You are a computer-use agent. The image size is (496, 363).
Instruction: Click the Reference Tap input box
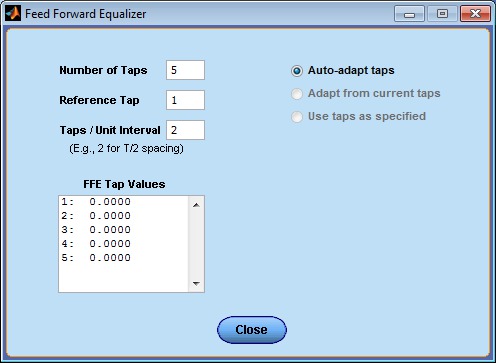tap(185, 100)
